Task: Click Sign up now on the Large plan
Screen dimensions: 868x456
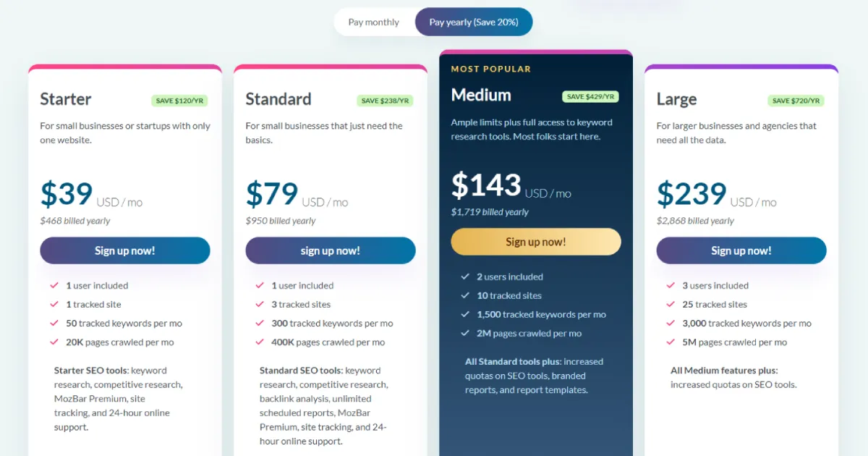Action: click(741, 250)
